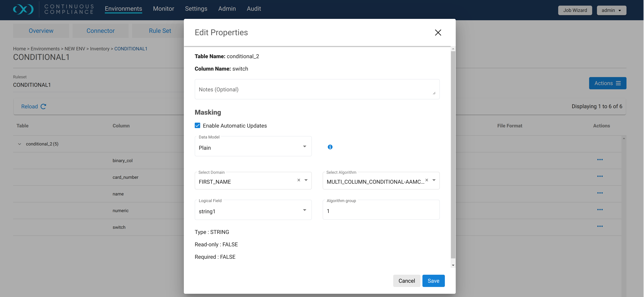Click the Cancel button
644x297 pixels.
406,281
